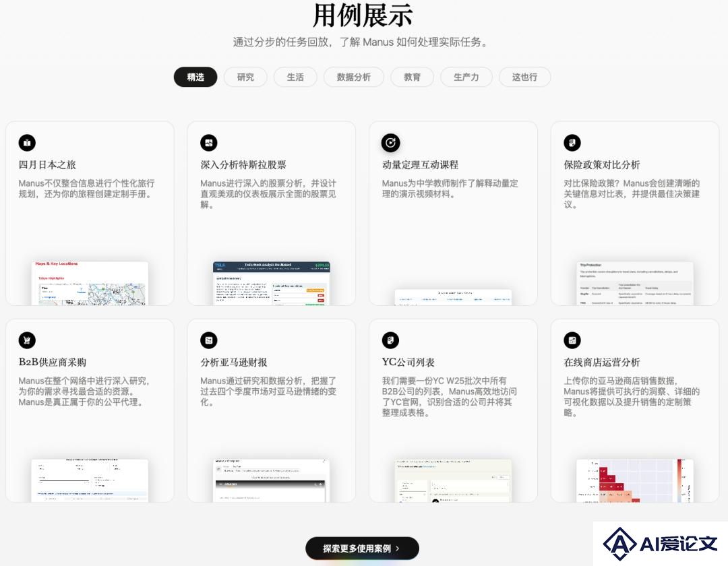Click the 探索更多使用案例 button
The width and height of the screenshot is (728, 566).
pos(362,548)
